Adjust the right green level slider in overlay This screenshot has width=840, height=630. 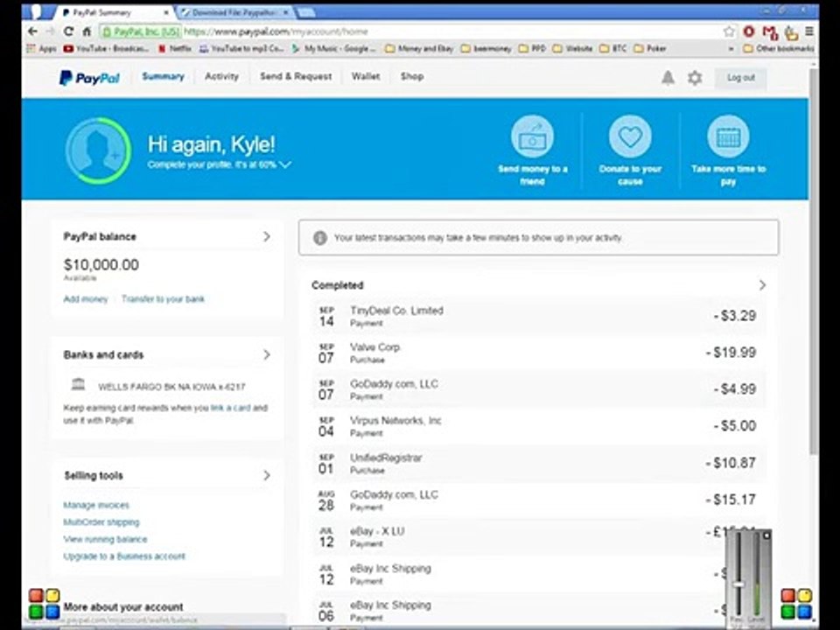[756, 576]
